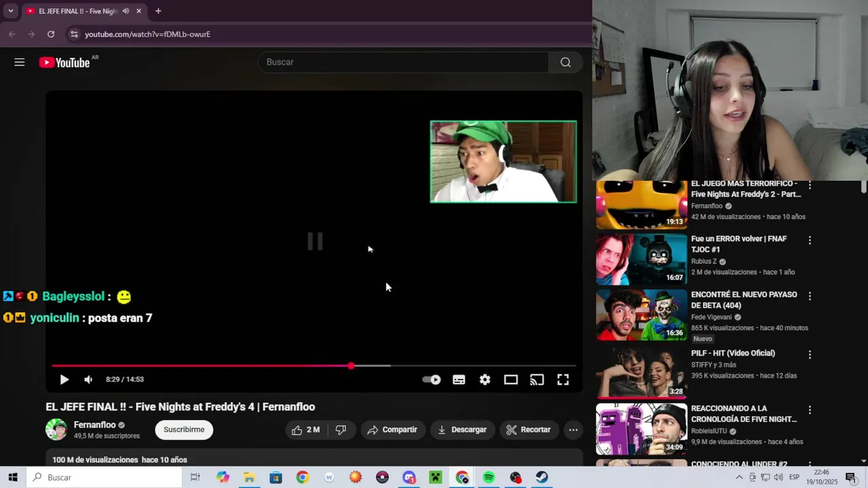
Task: Click the Suscribirme button
Action: pyautogui.click(x=184, y=430)
